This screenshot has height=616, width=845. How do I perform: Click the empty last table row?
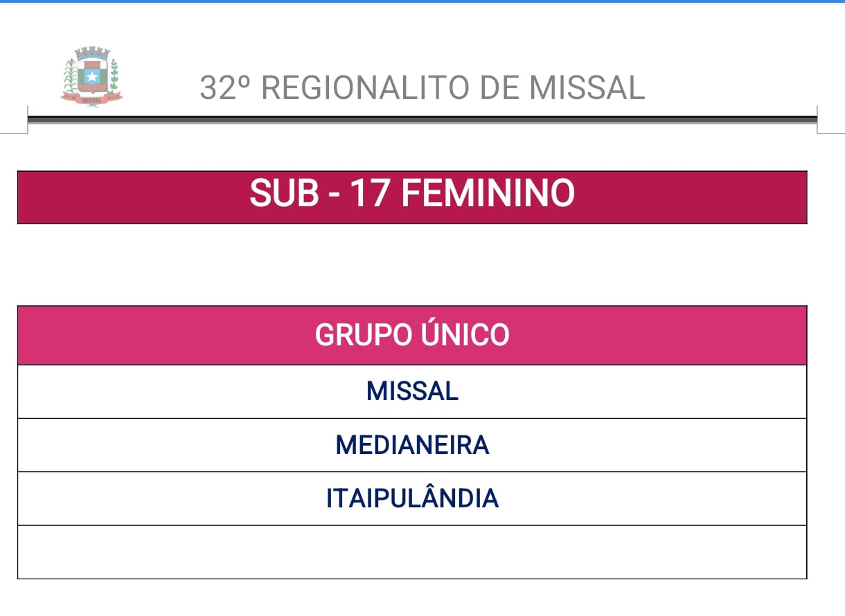[x=412, y=552]
